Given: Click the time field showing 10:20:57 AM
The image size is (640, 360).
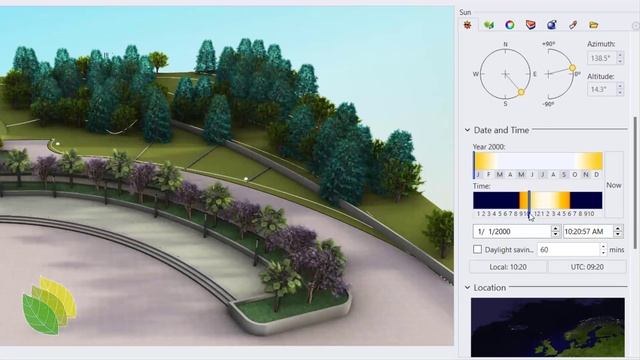Looking at the screenshot, I should pyautogui.click(x=588, y=231).
